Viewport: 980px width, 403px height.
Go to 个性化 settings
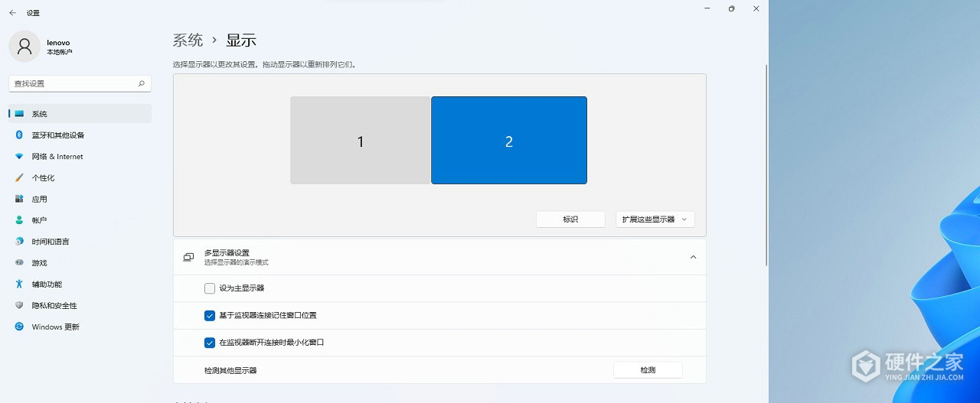(x=80, y=177)
